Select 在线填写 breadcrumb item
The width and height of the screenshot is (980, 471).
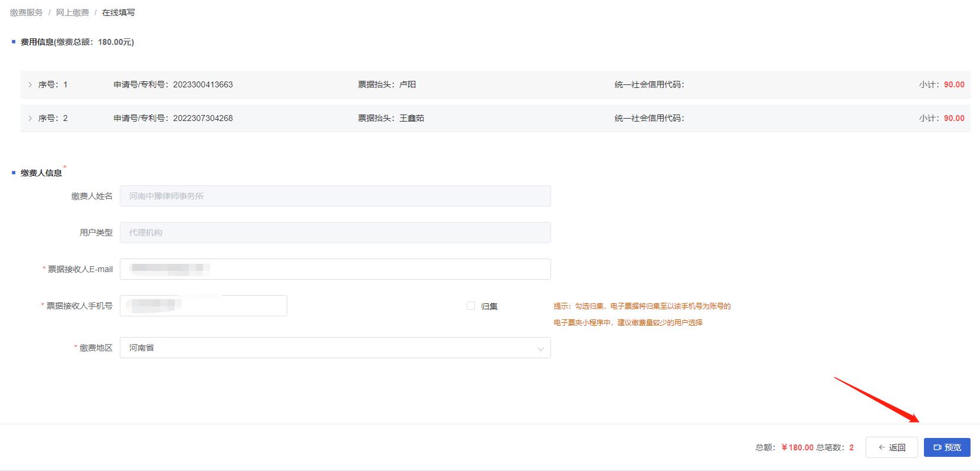tap(119, 12)
